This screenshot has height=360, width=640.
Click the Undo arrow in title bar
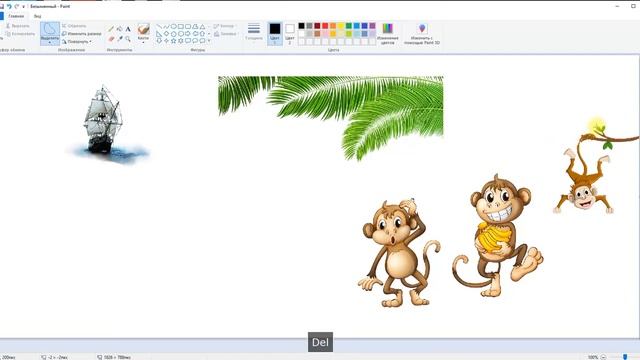coord(9,7)
